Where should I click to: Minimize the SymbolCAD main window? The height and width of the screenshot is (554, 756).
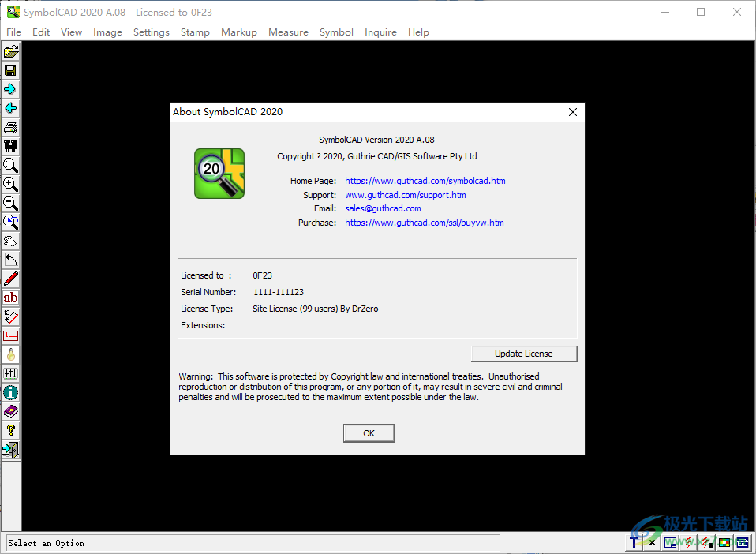point(665,12)
